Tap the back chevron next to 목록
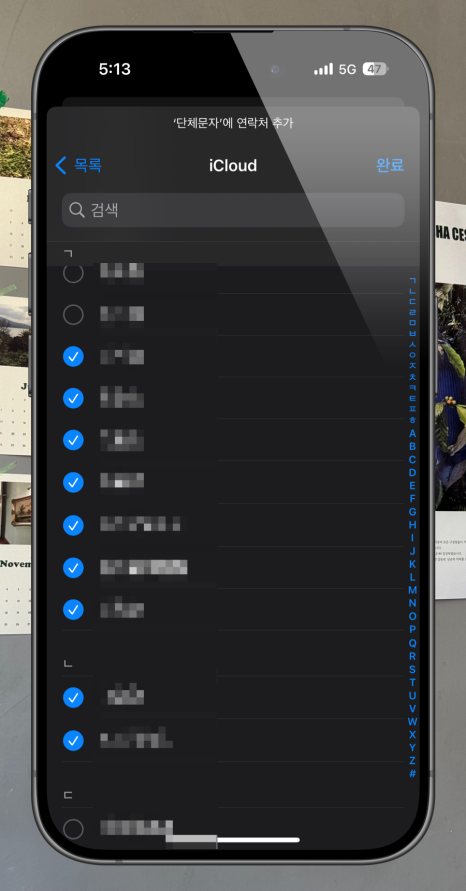 pos(61,165)
